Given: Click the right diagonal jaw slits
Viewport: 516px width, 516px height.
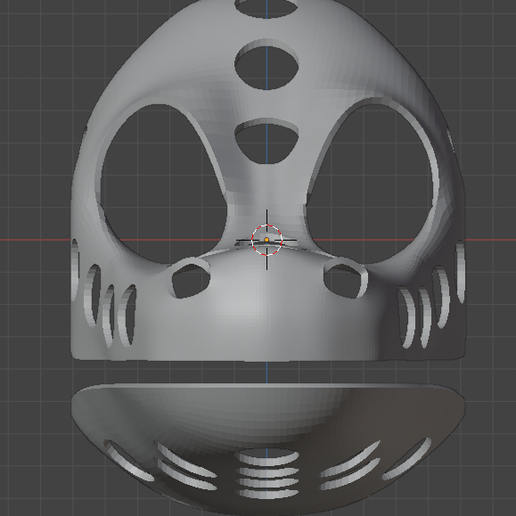Looking at the screenshot, I should coord(375,464).
